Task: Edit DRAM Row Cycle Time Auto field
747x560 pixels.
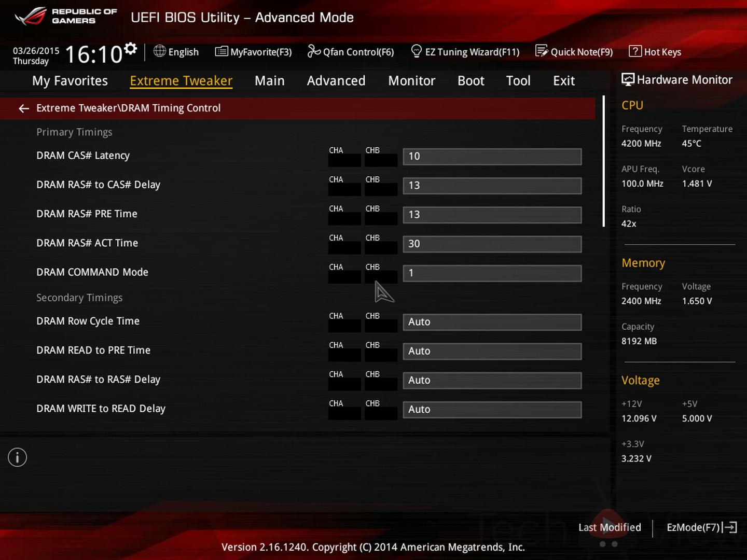Action: pos(492,322)
